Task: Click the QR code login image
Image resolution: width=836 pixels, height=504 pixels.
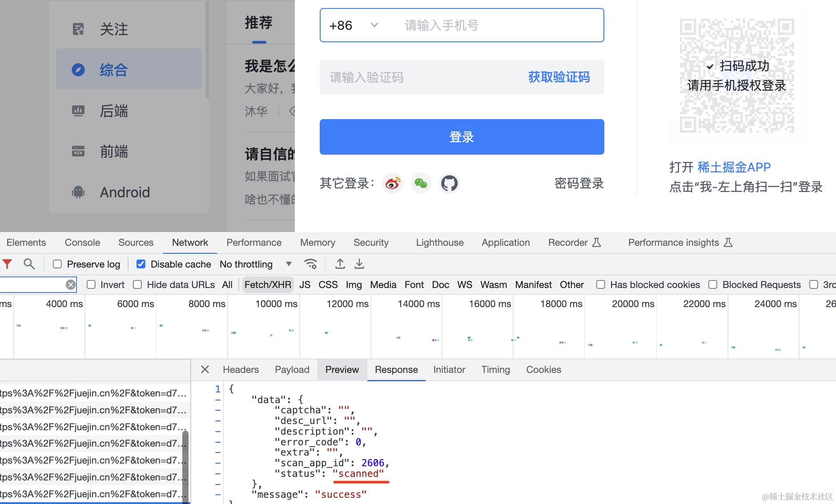Action: pos(737,76)
